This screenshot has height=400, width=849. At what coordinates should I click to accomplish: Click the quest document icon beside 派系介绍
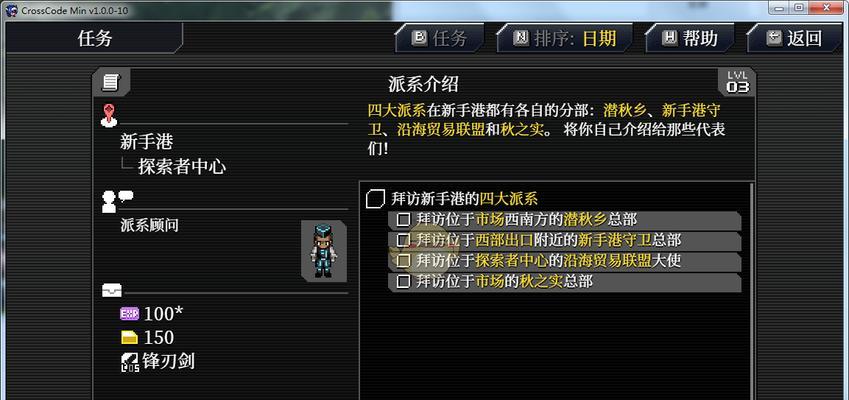tap(111, 82)
